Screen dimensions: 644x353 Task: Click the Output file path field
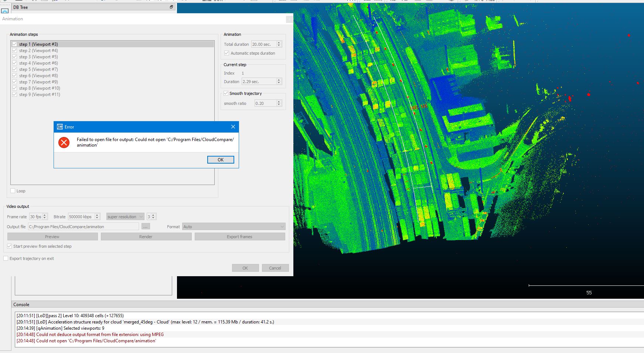click(84, 227)
